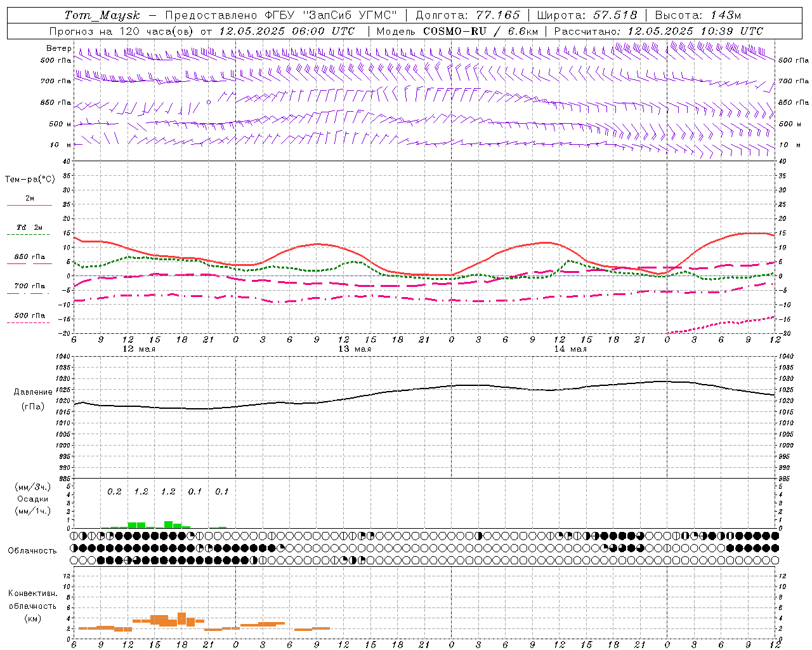Click the Тем-ра(°C) panel label
812x650 pixels.
click(30, 179)
